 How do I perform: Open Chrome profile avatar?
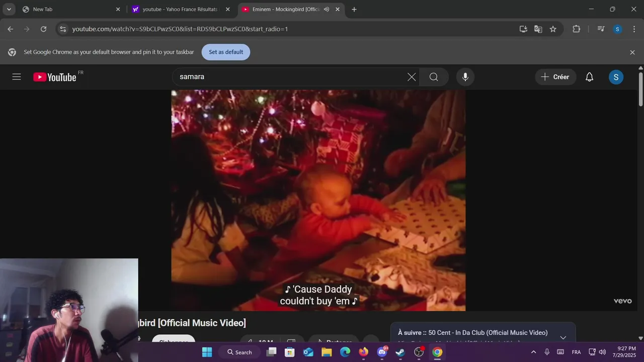[617, 29]
